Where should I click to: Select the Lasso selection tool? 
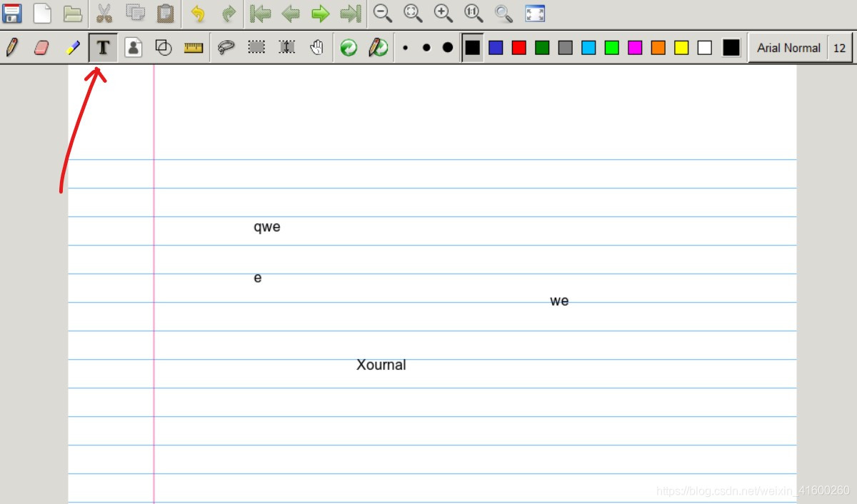pyautogui.click(x=227, y=48)
